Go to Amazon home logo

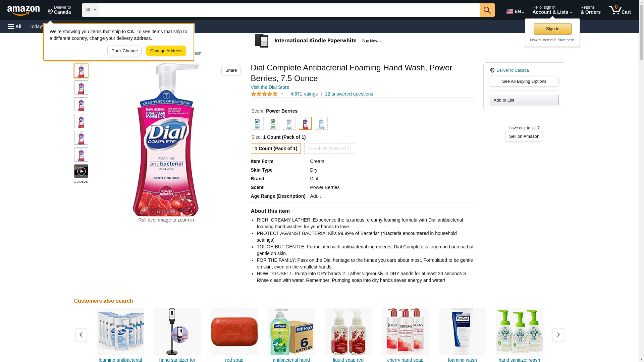(24, 10)
